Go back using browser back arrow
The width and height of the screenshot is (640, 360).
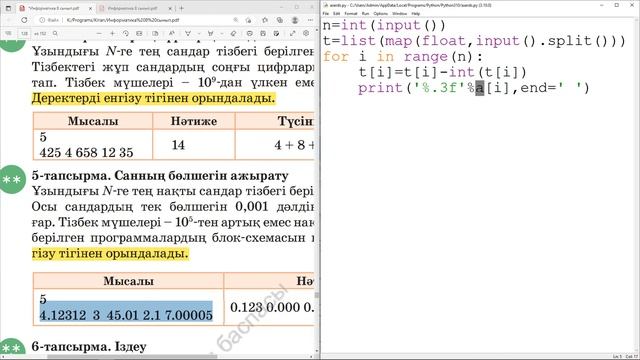(x=9, y=20)
